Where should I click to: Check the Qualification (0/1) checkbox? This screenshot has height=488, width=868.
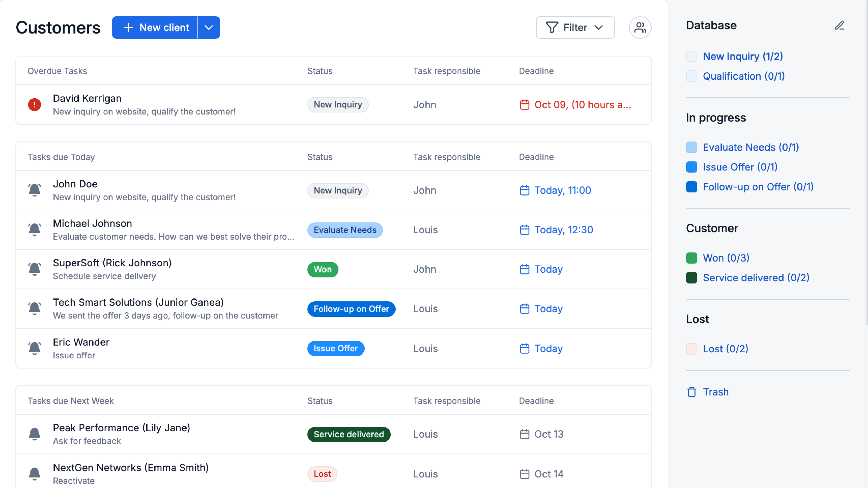click(692, 76)
